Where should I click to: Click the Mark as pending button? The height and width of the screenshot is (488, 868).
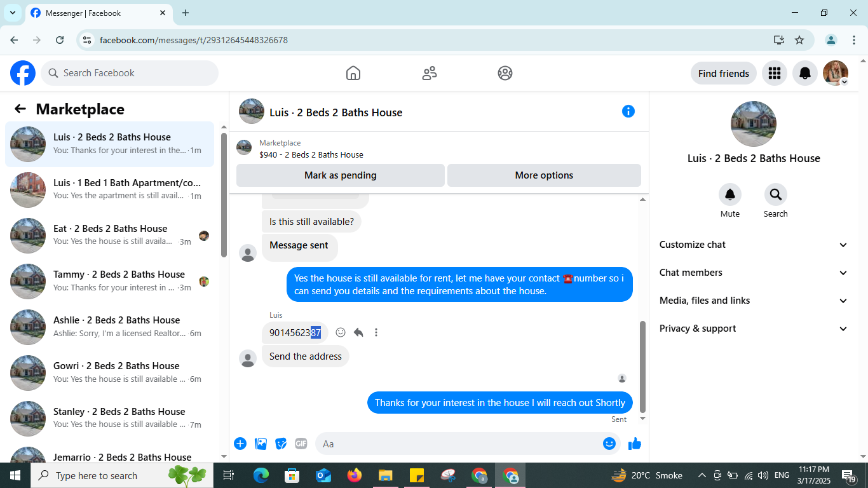point(341,175)
